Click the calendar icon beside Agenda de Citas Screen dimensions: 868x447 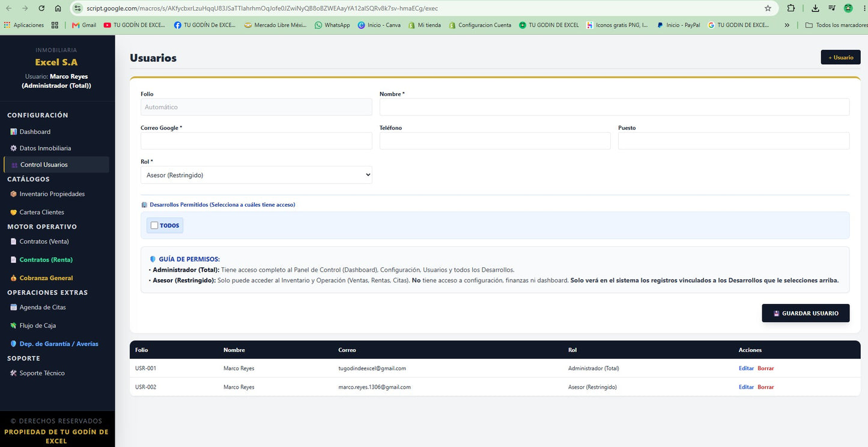tap(14, 307)
